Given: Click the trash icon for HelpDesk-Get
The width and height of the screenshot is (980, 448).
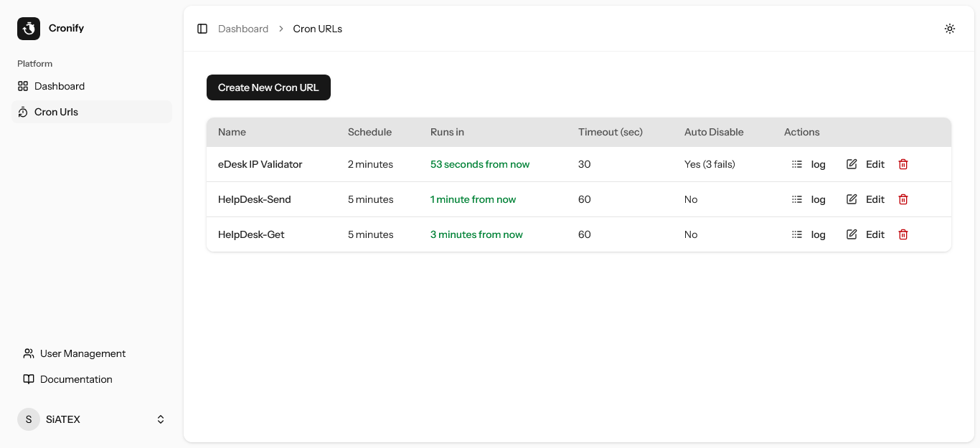Looking at the screenshot, I should (903, 234).
